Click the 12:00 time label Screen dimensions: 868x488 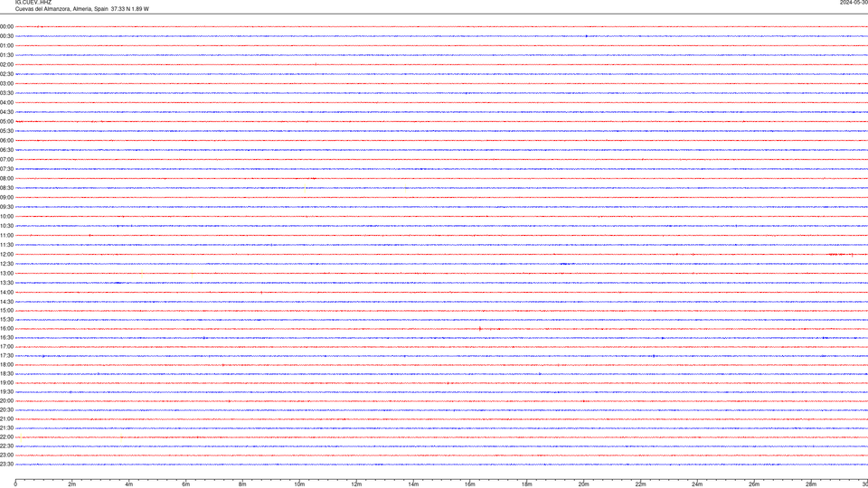click(6, 255)
